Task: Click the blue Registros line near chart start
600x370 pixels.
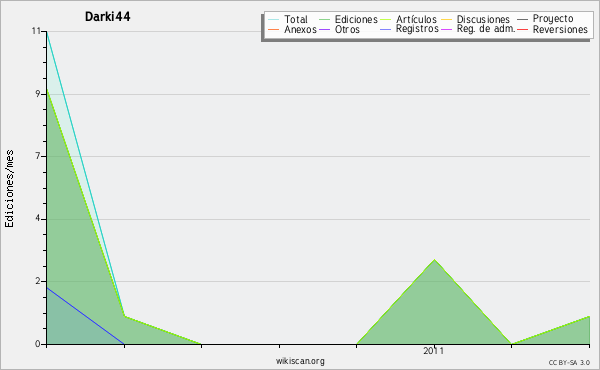Action: (x=85, y=316)
